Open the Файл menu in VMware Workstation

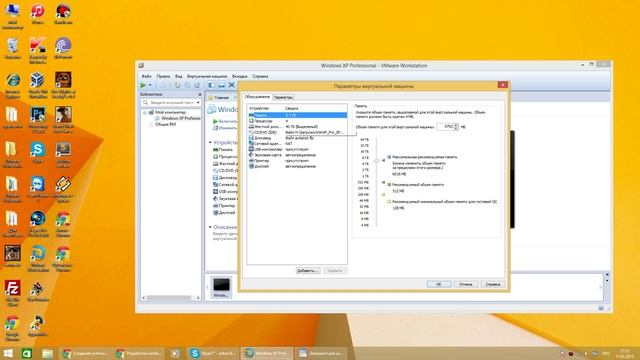(x=147, y=76)
